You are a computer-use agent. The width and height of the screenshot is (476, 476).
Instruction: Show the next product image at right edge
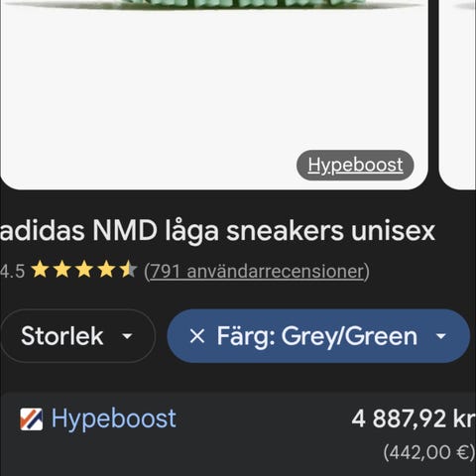click(457, 95)
